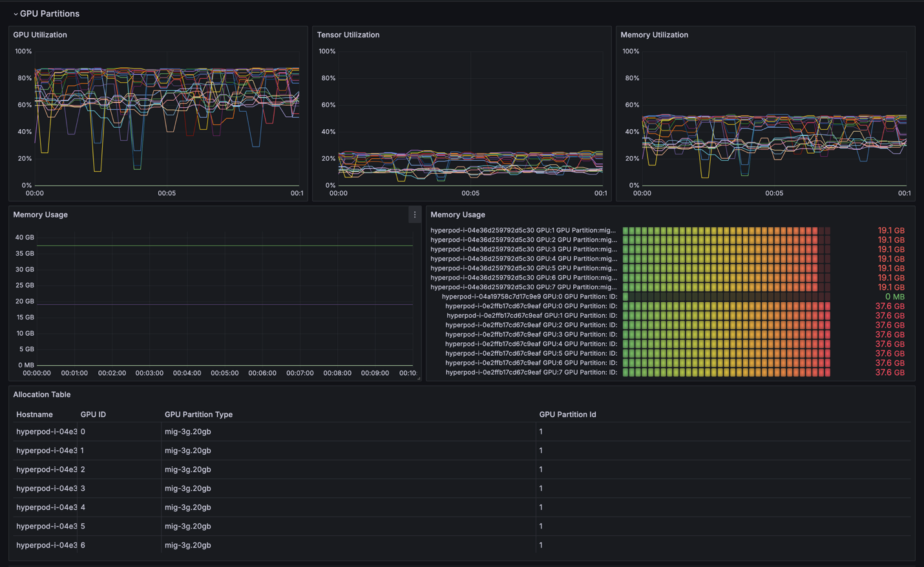Screen dimensions: 924x567
Task: Click the Memory Utilization panel title
Action: 654,35
